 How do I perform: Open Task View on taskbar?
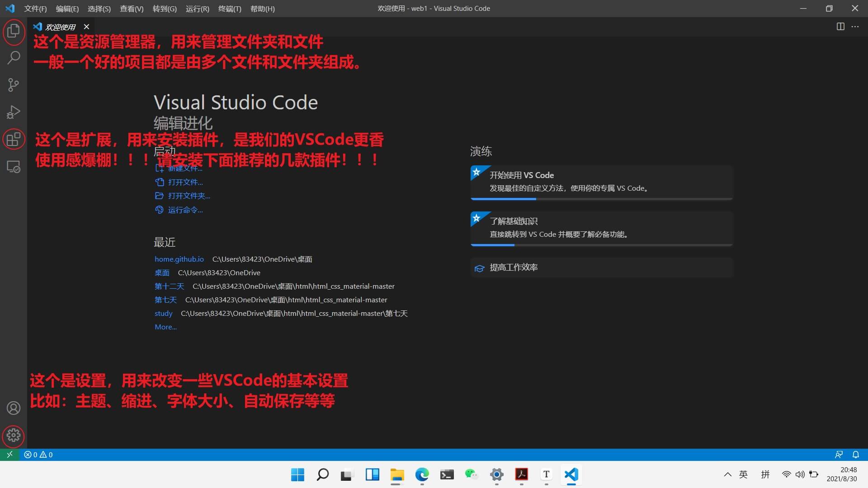point(347,474)
